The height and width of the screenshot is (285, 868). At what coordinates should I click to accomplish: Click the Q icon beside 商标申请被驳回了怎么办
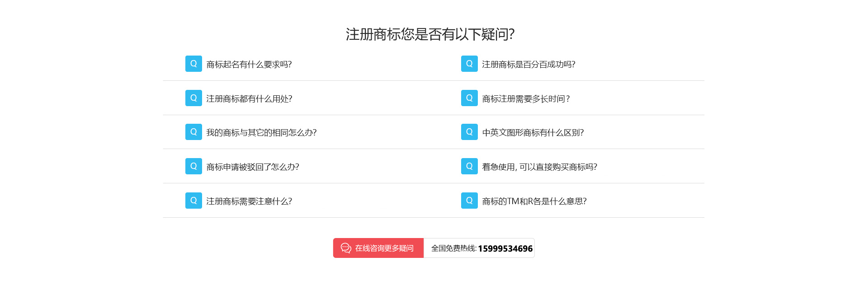pyautogui.click(x=193, y=166)
